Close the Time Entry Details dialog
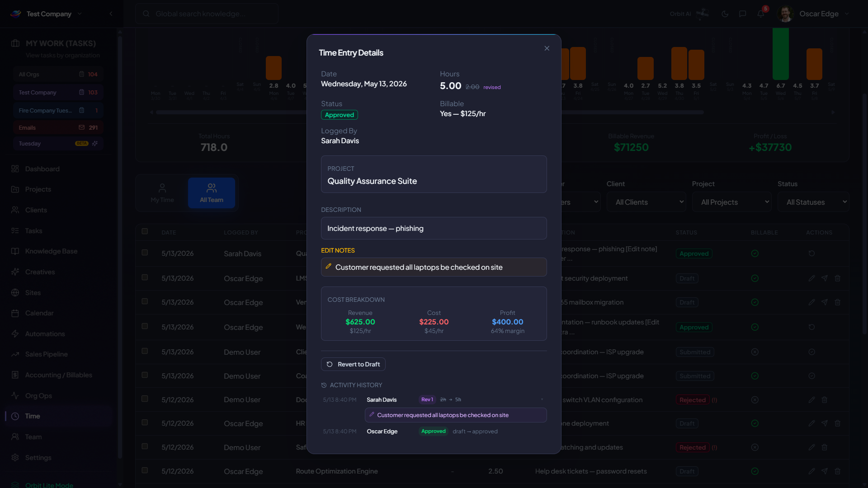Image resolution: width=868 pixels, height=488 pixels. pyautogui.click(x=547, y=48)
